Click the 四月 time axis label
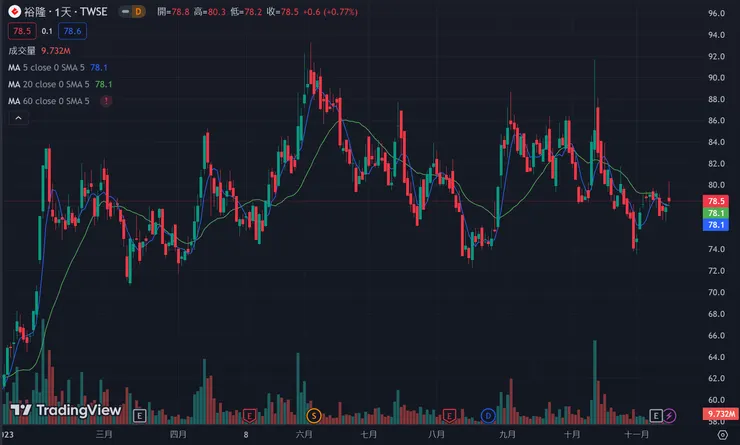 coord(178,434)
